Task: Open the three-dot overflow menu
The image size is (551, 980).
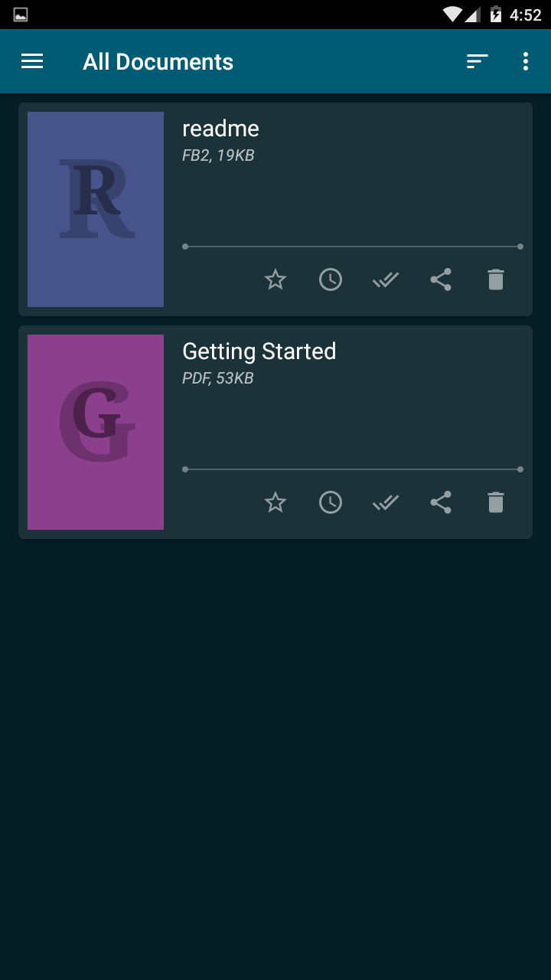Action: [525, 61]
